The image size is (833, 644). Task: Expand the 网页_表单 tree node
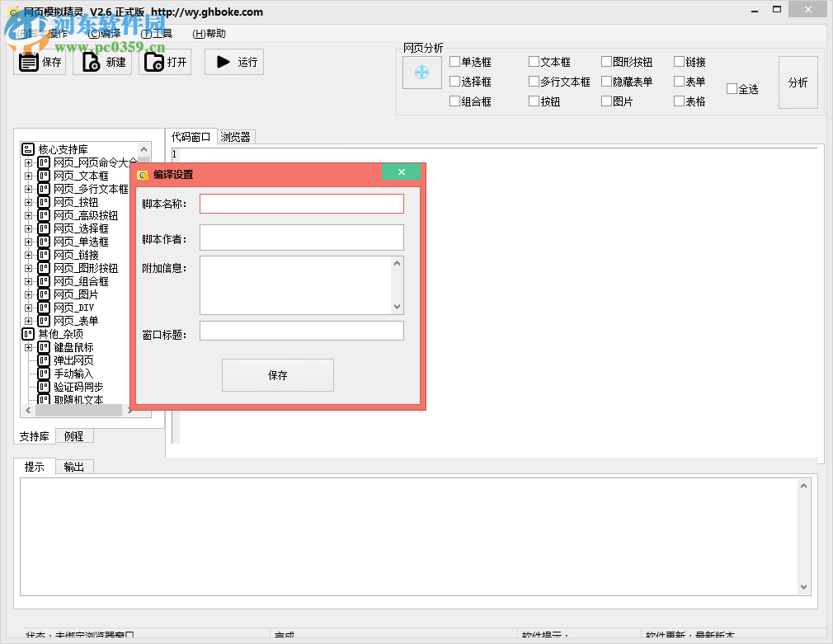point(27,320)
